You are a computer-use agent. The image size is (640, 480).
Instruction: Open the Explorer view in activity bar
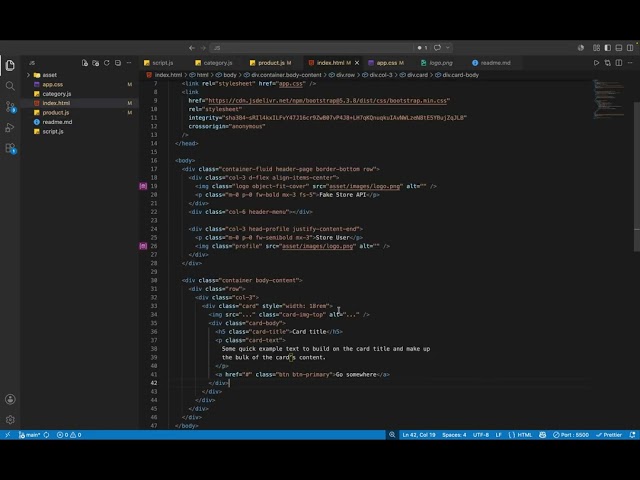pyautogui.click(x=10, y=65)
